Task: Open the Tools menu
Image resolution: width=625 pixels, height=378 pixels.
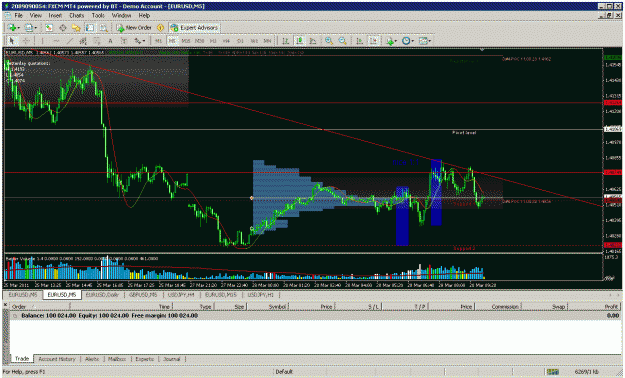Action: click(x=98, y=15)
